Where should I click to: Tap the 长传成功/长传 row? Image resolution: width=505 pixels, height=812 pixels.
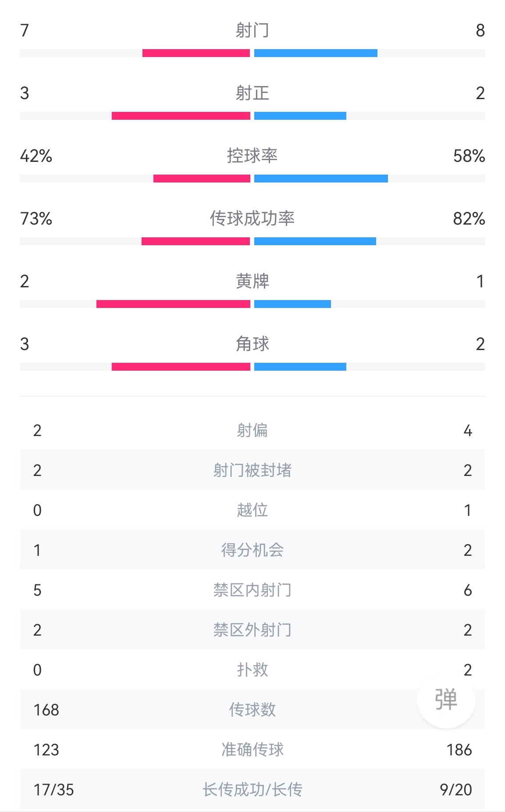pyautogui.click(x=252, y=790)
